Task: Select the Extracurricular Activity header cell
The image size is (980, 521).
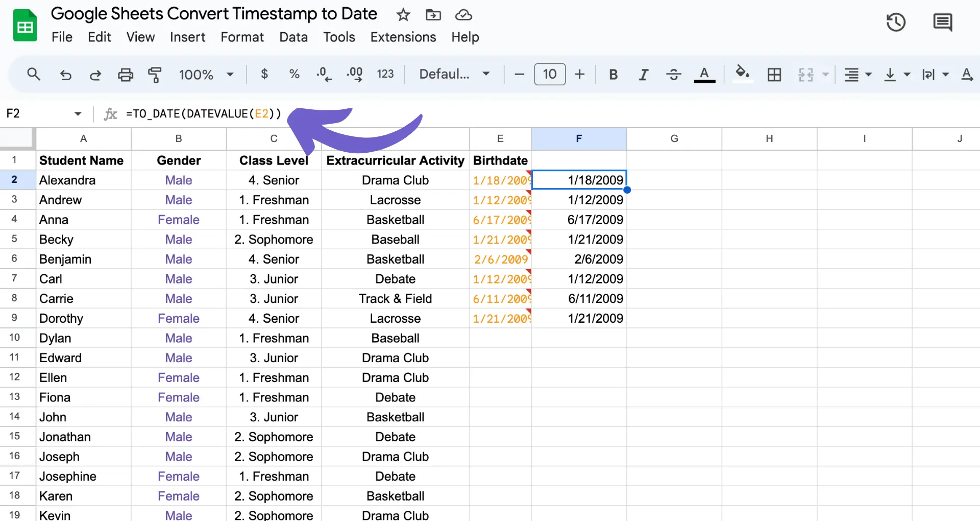Action: click(395, 160)
